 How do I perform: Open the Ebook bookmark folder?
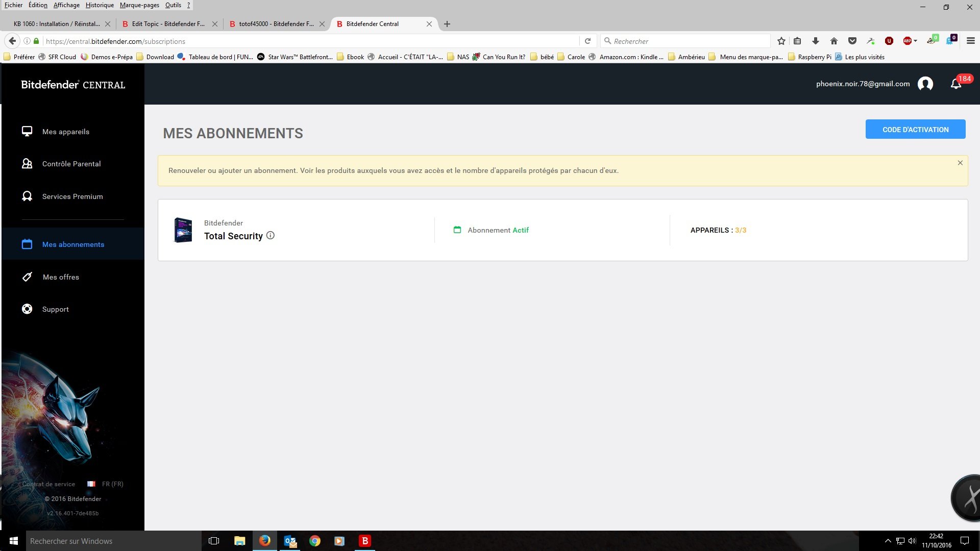click(x=350, y=57)
